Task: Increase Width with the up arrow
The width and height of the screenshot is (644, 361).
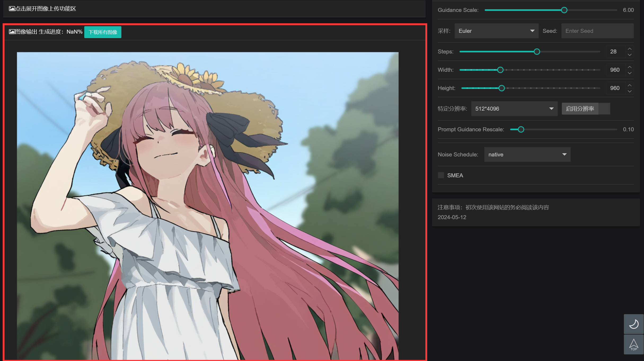Action: (630, 67)
